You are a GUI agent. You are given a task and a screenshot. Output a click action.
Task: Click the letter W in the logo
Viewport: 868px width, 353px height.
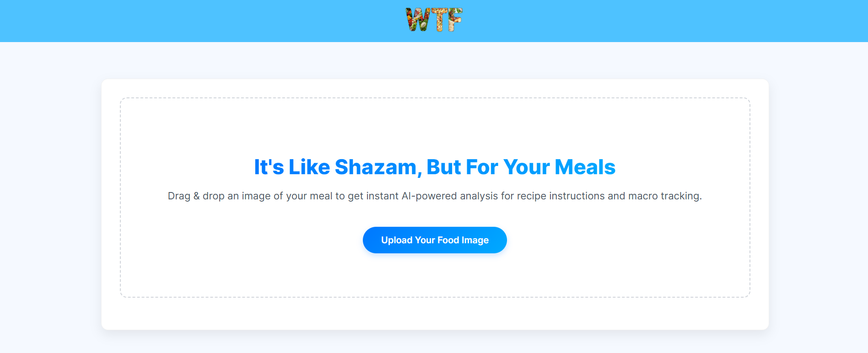pos(418,20)
